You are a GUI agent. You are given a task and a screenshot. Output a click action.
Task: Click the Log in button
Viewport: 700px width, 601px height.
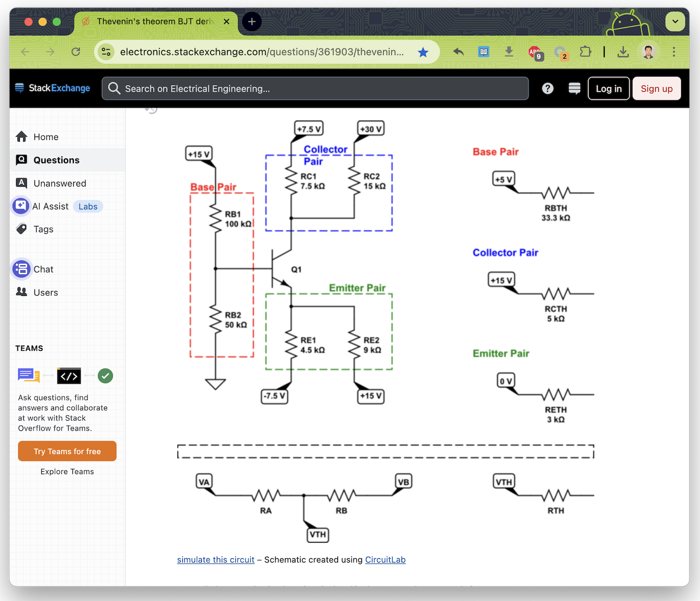609,88
